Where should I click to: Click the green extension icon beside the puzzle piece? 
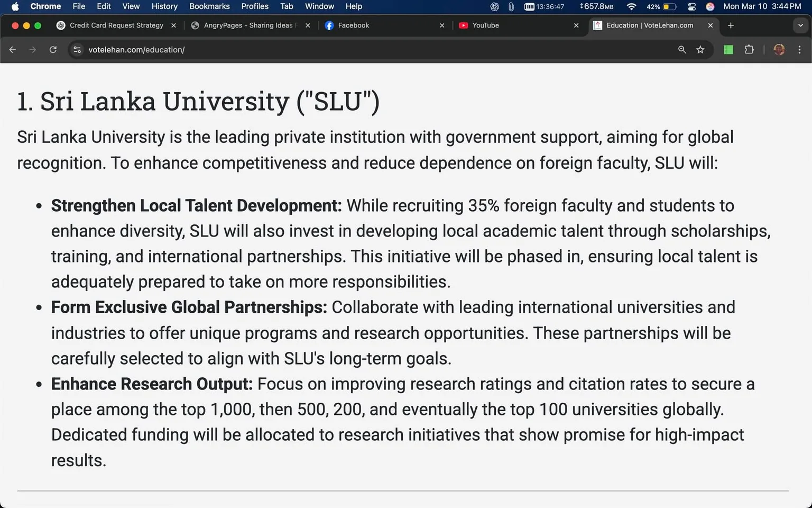728,49
